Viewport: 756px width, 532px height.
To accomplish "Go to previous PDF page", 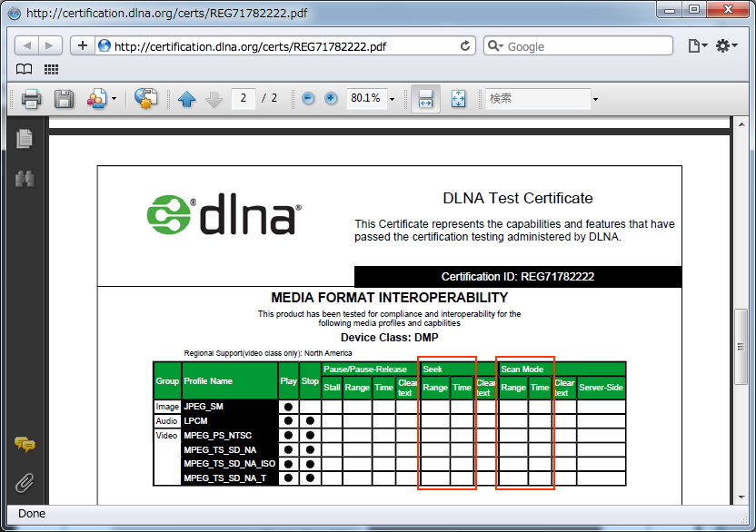I will (x=186, y=99).
